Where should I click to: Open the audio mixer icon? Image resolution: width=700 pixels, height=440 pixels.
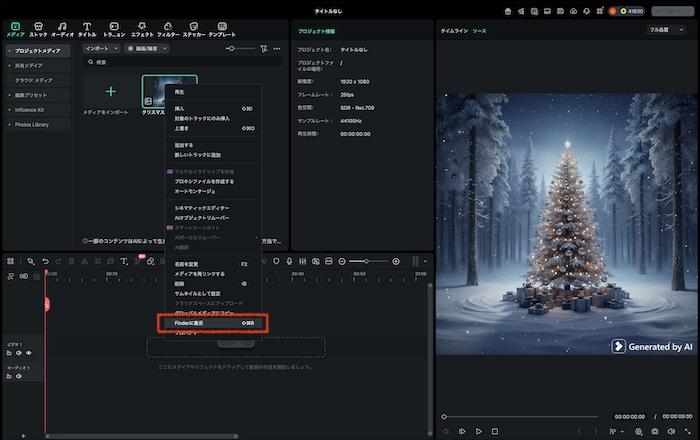point(302,261)
